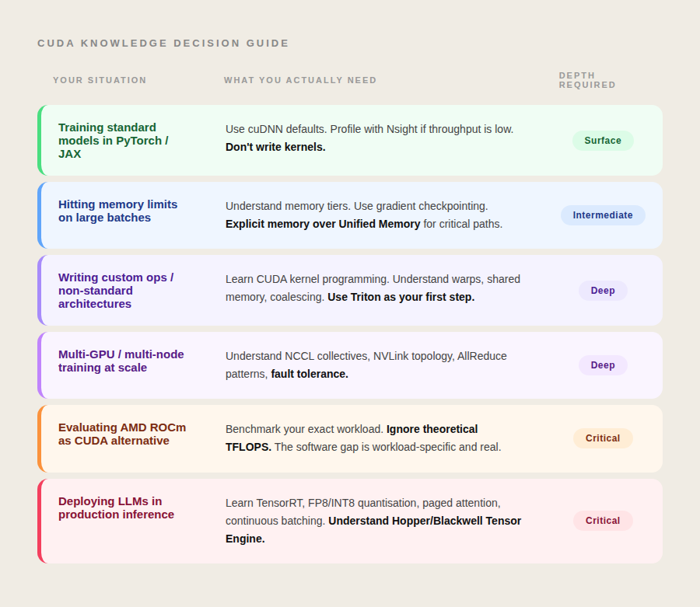Select 'Training standard models in PyTorch / JAX' heading

coord(114,141)
